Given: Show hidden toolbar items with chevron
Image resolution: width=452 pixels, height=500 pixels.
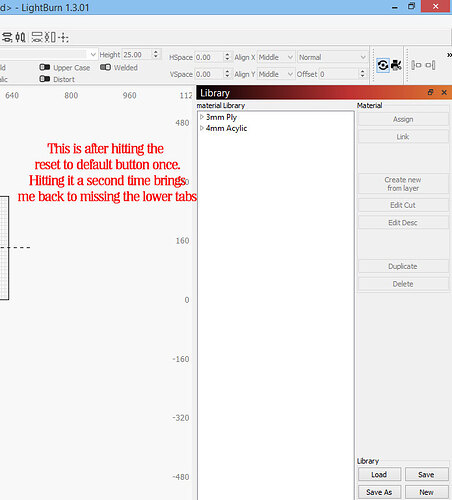Looking at the screenshot, I should (449, 55).
